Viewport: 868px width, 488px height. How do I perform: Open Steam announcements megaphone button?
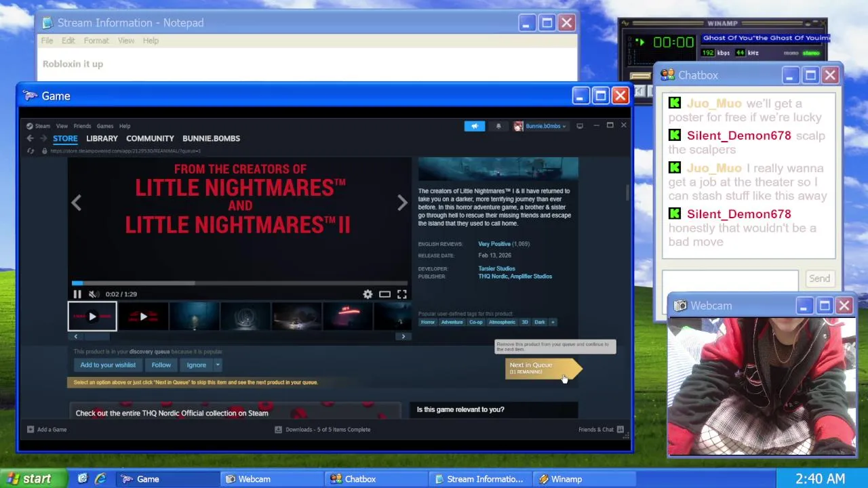(x=475, y=126)
